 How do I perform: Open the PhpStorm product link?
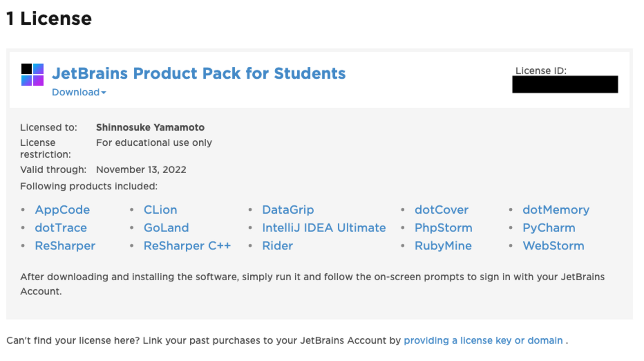(x=443, y=228)
